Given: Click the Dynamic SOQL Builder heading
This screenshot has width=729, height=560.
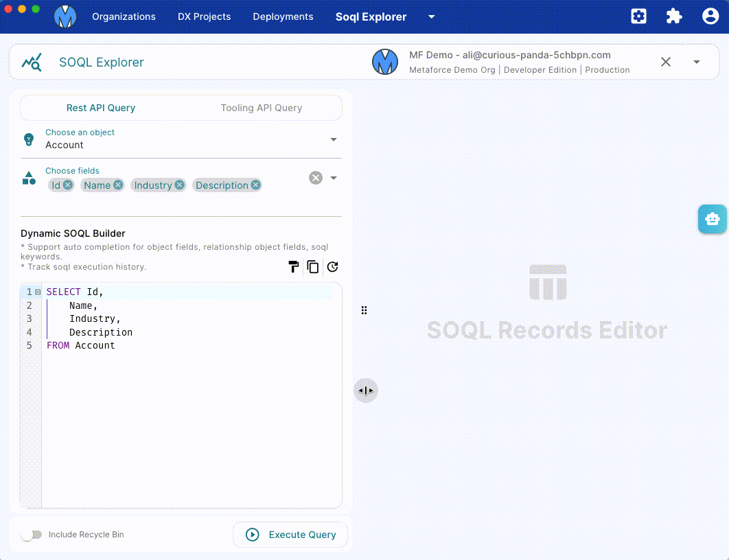Looking at the screenshot, I should pyautogui.click(x=73, y=233).
